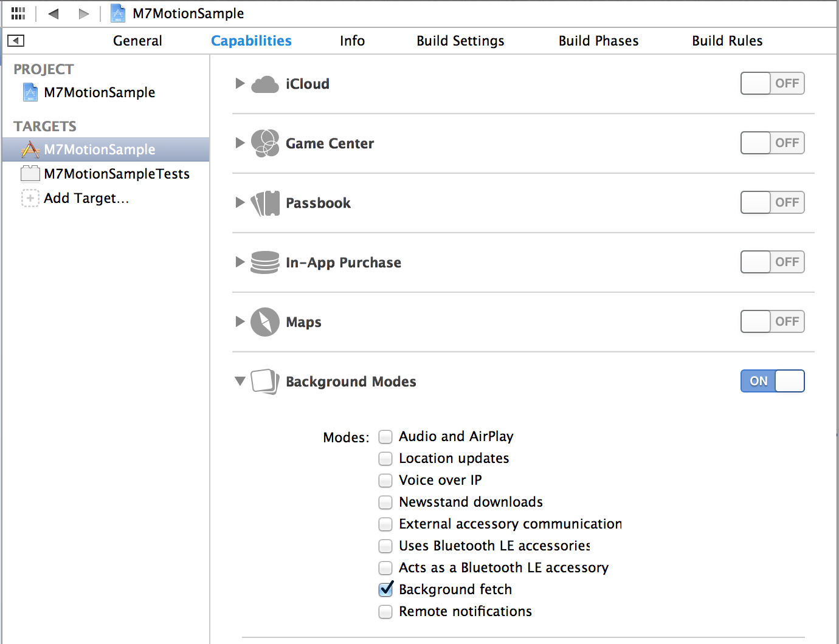Select the M7MotionSampleTests target
The width and height of the screenshot is (839, 644).
point(117,174)
